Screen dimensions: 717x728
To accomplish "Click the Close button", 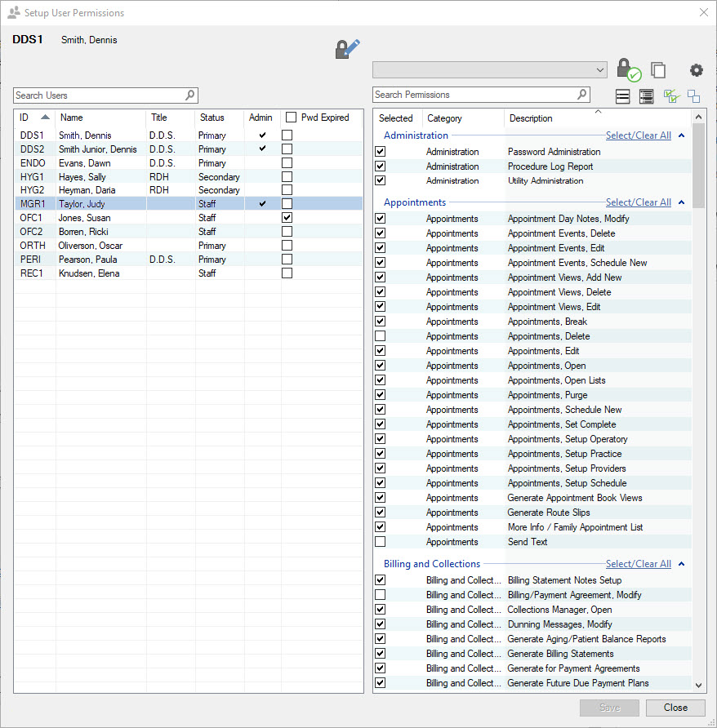I will click(675, 708).
